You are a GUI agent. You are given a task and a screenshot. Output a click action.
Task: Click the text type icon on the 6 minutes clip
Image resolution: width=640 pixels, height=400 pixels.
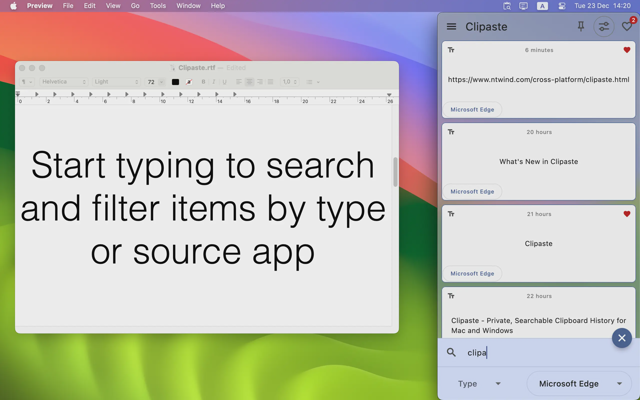tap(451, 50)
